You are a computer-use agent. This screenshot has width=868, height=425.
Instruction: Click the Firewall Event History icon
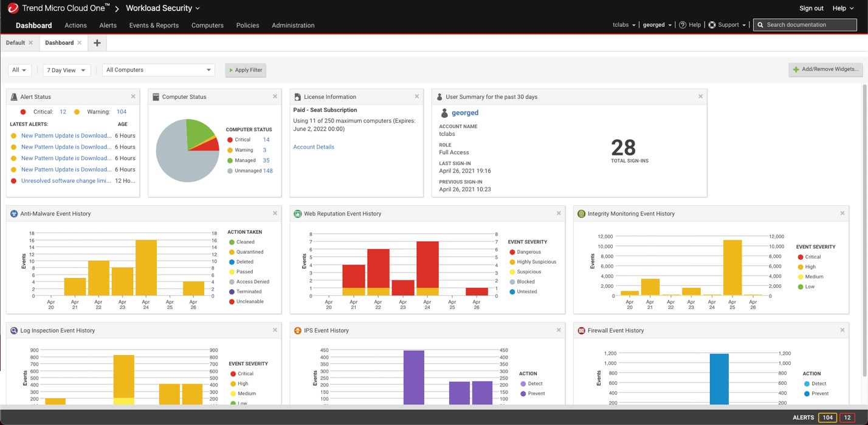click(581, 330)
